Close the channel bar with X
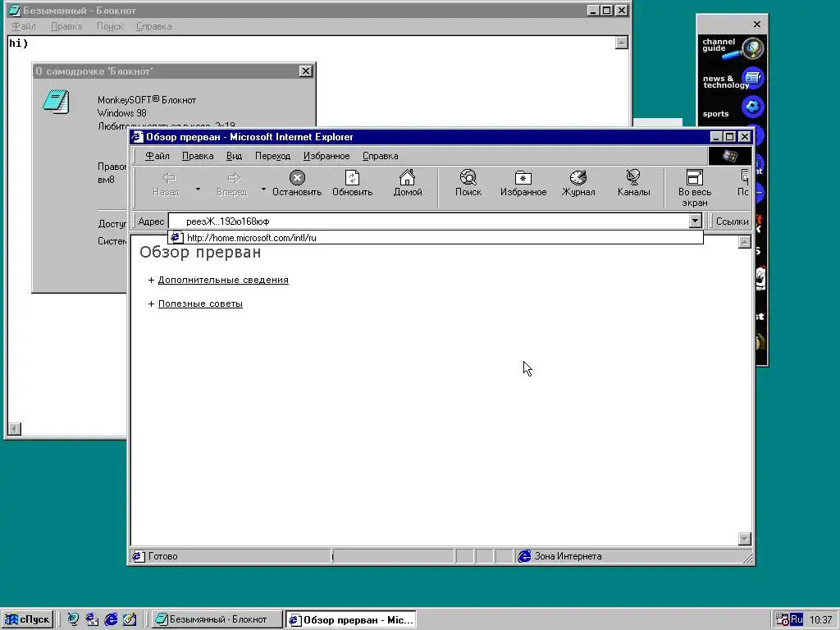The height and width of the screenshot is (630, 840). (x=757, y=24)
